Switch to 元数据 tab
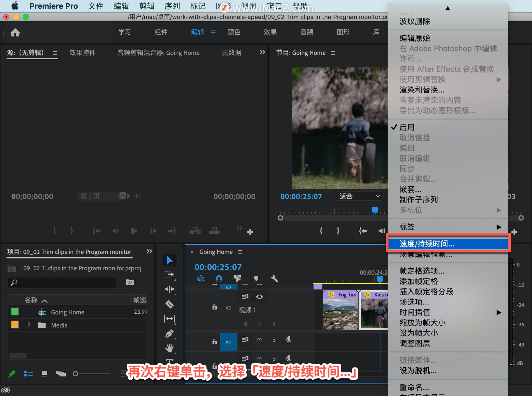This screenshot has height=396, width=532. [231, 53]
